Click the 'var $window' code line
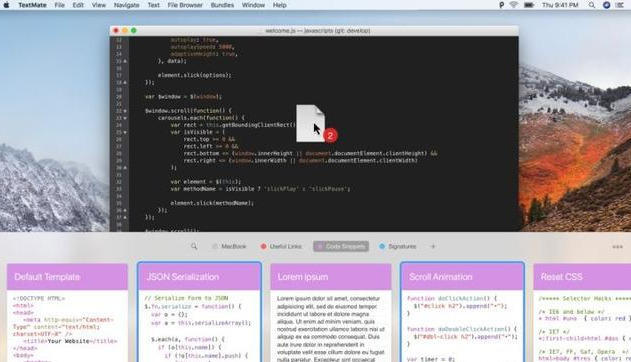Screen dimensions: 631x362 184,97
